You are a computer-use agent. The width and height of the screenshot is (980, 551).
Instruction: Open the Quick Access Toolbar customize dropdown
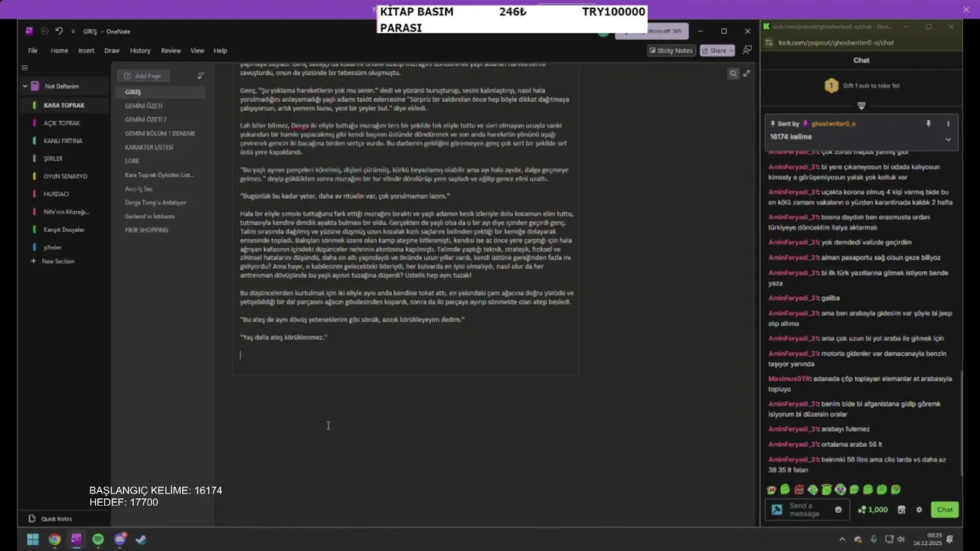point(73,31)
